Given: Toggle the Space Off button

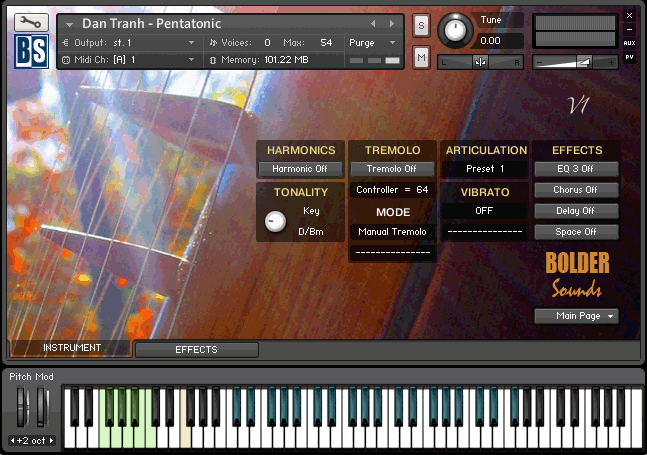Looking at the screenshot, I should [576, 232].
